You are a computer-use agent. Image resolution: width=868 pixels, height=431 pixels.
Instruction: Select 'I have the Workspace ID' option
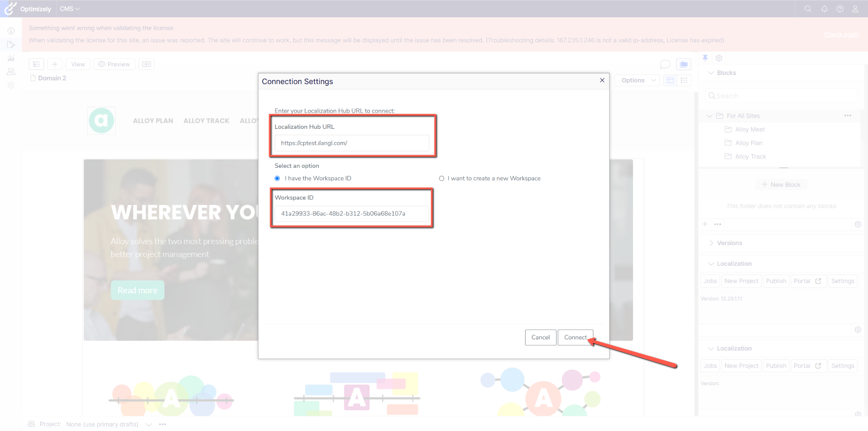pos(277,178)
